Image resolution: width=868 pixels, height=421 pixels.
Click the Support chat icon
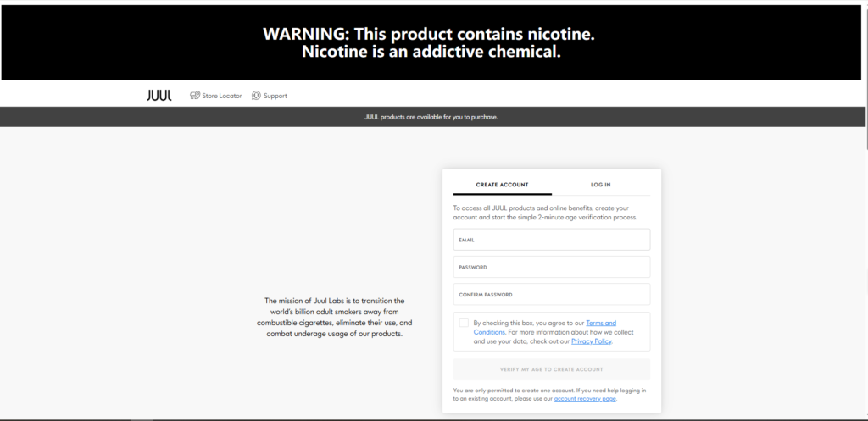(x=256, y=96)
